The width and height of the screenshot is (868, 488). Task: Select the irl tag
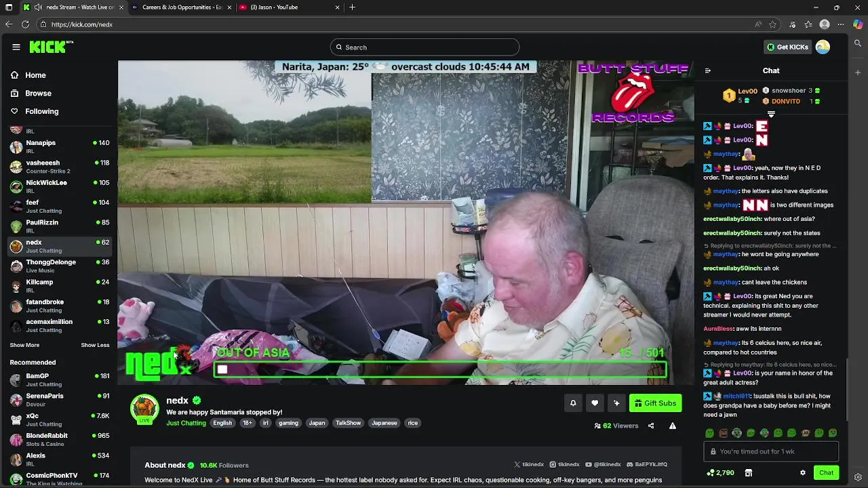point(265,423)
